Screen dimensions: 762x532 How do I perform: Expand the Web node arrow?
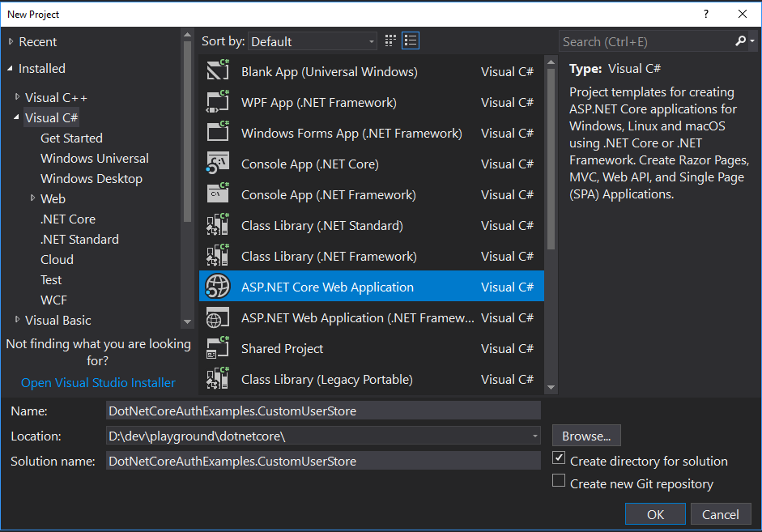[x=33, y=198]
